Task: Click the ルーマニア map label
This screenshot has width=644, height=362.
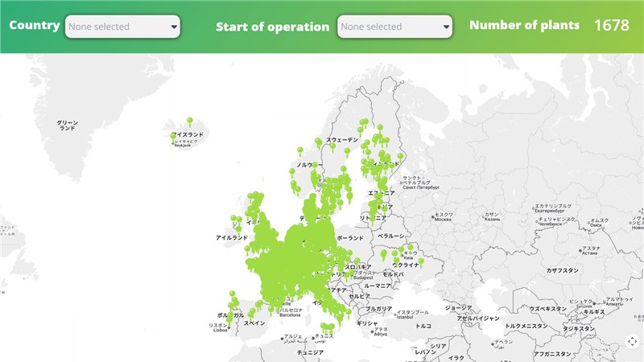Action: 378,286
